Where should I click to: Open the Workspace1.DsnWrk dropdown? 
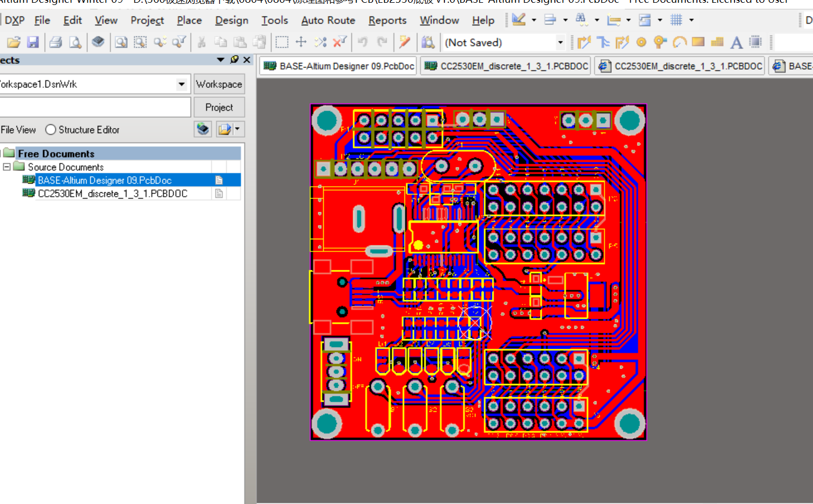click(181, 84)
